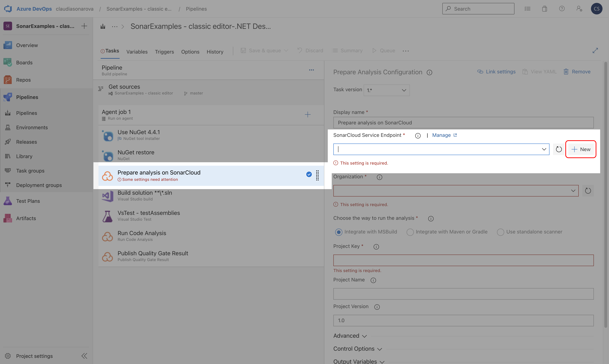Click the pipelines breadcrumb factory icon
This screenshot has width=609, height=364.
pos(103,26)
